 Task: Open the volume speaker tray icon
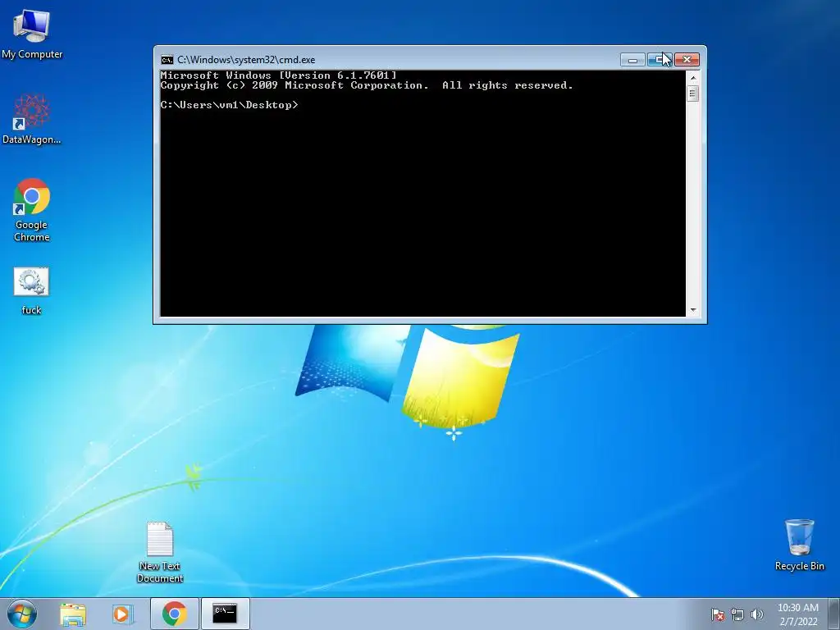coord(756,614)
